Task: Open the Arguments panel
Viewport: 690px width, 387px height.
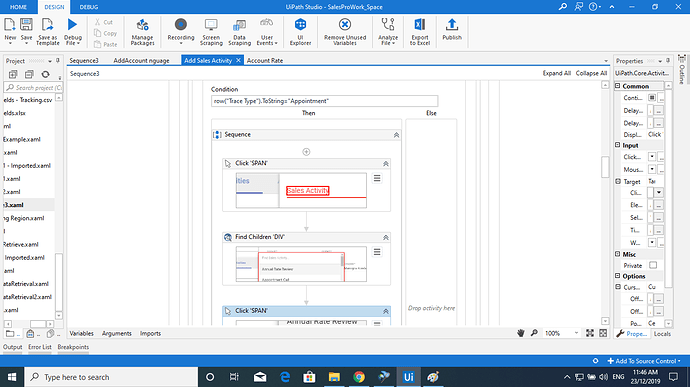Action: (x=117, y=333)
